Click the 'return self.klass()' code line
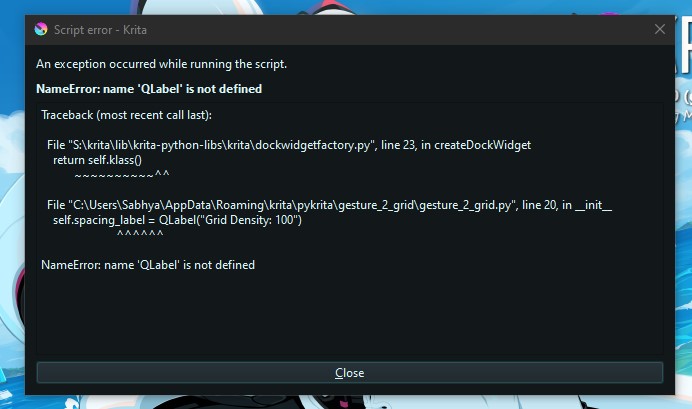Screen dimensions: 692x409 [x=98, y=160]
